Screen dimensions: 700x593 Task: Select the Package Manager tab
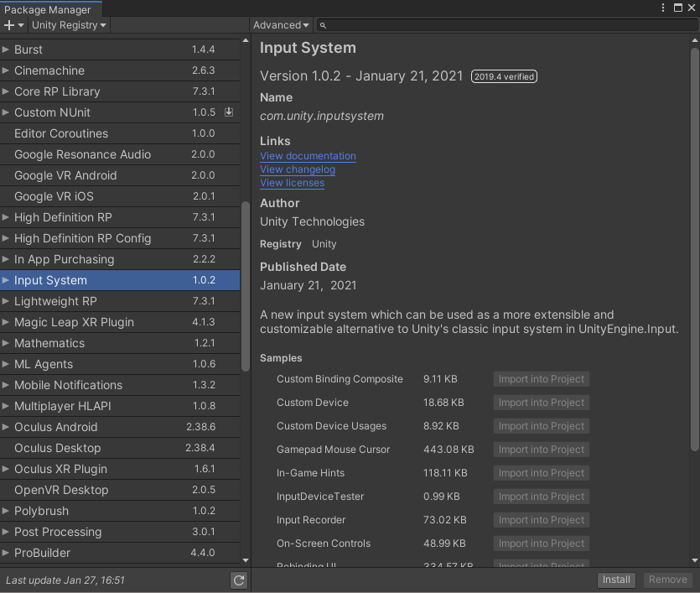pos(51,9)
